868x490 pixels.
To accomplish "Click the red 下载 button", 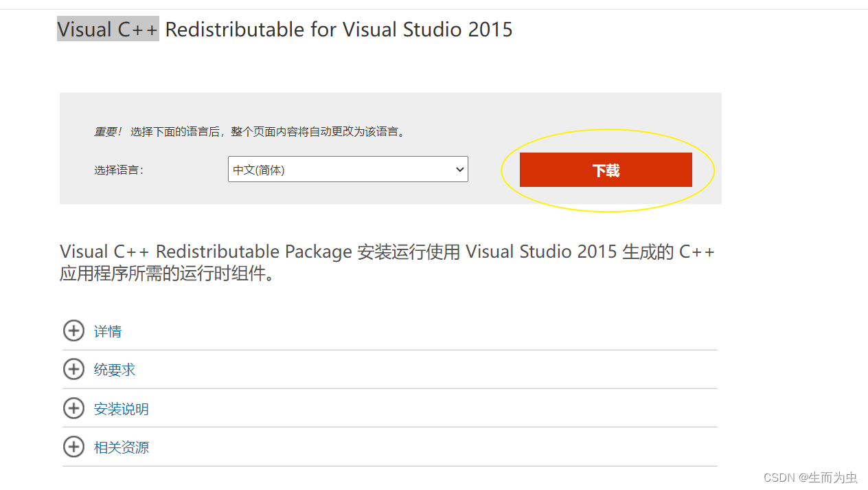I will point(605,169).
